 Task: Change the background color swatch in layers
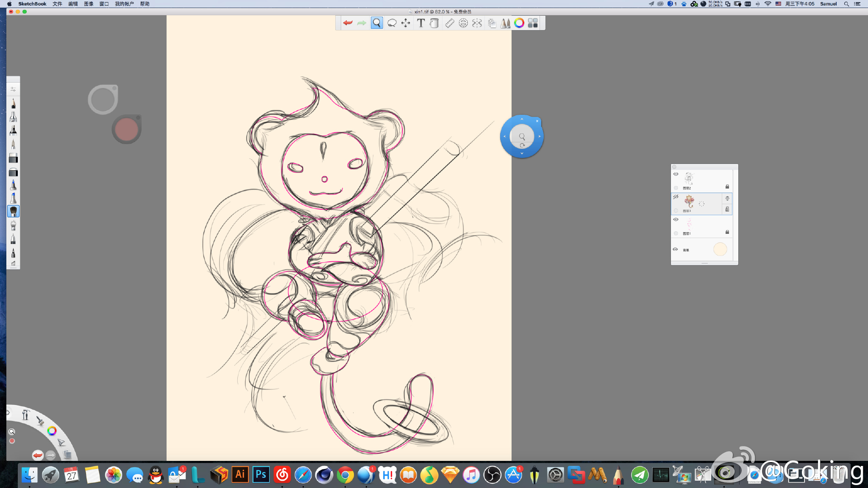coord(720,249)
